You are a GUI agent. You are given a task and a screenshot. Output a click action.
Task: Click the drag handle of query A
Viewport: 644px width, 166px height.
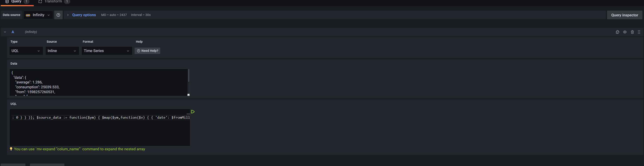(639, 32)
